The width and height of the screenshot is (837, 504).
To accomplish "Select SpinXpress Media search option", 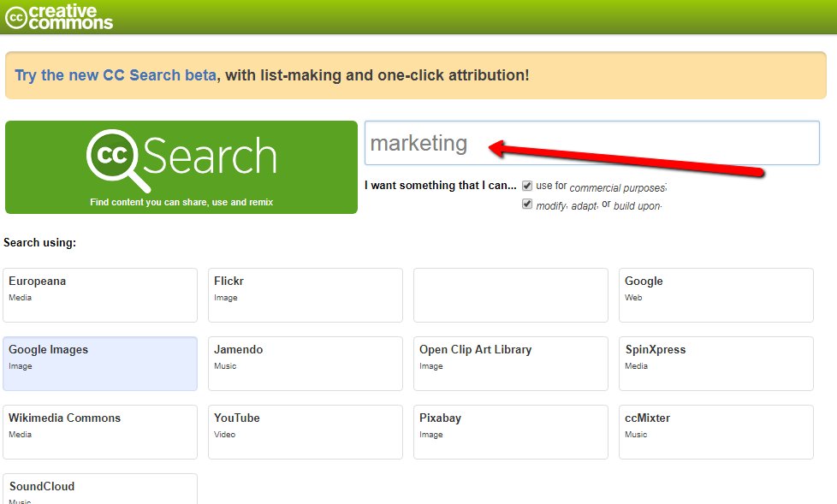I will point(715,364).
